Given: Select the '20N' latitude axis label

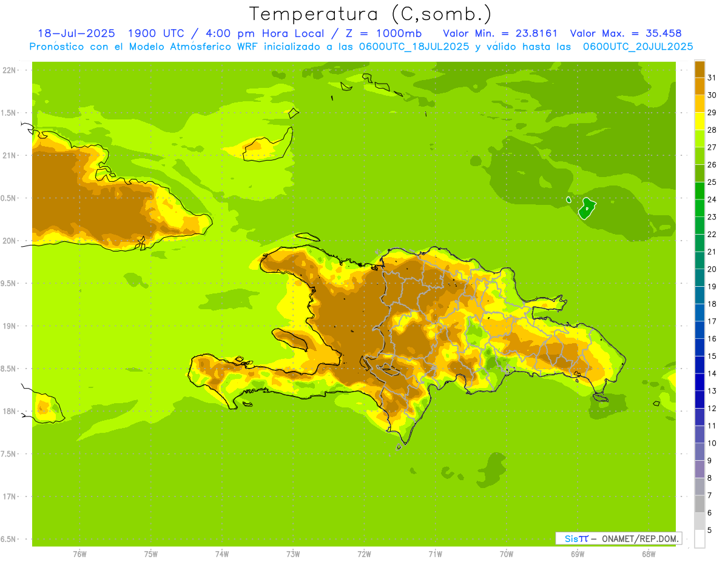Looking at the screenshot, I should (9, 241).
